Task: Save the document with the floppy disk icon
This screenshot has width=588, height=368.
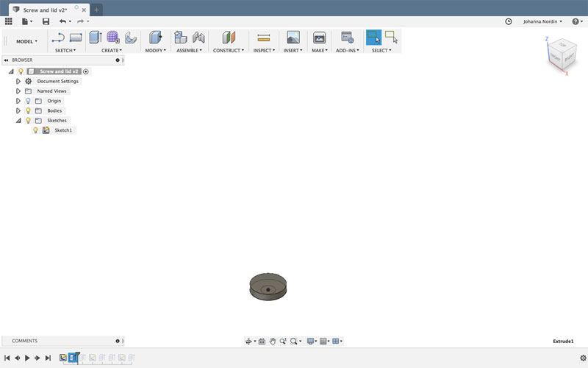Action: click(46, 21)
